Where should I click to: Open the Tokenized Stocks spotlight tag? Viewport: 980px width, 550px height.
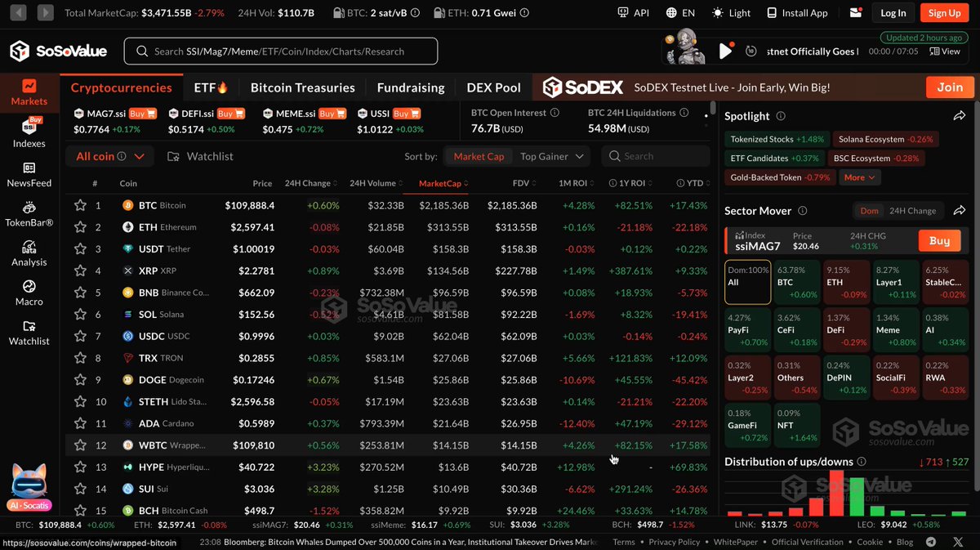[x=777, y=140]
